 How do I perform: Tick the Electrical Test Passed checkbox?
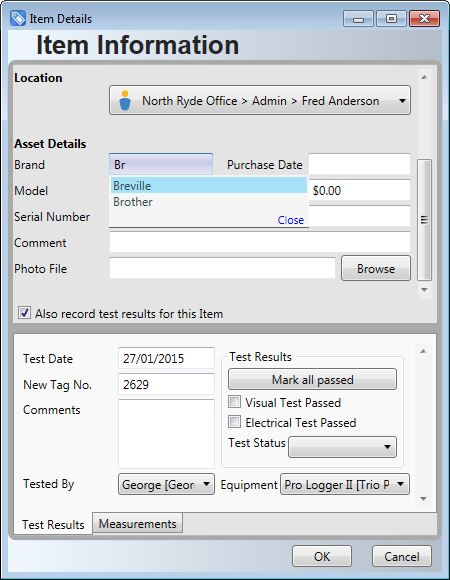coord(234,422)
